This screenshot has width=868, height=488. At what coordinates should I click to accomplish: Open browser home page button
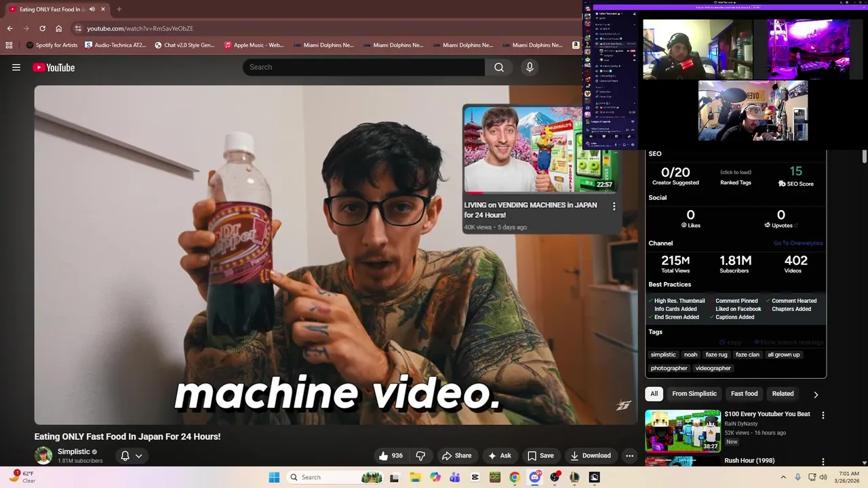point(58,28)
